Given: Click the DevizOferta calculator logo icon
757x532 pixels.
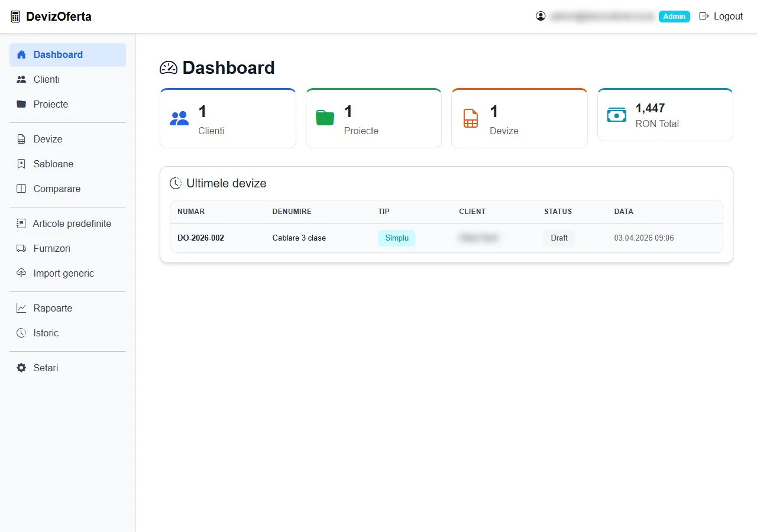Looking at the screenshot, I should [x=15, y=17].
